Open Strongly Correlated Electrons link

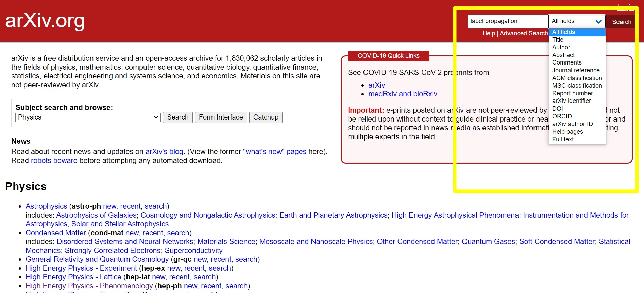(113, 251)
